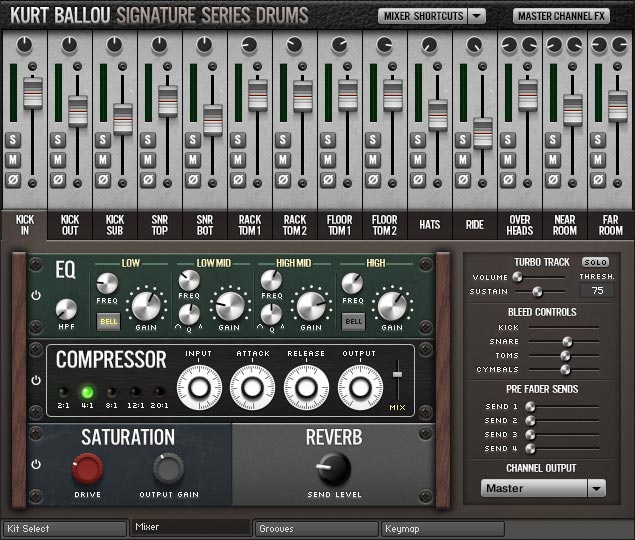Toggle the Turbo Track SOLO button

(595, 262)
